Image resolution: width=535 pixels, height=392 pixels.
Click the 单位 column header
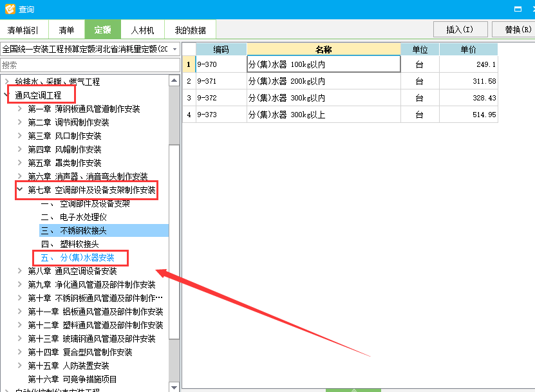[420, 49]
